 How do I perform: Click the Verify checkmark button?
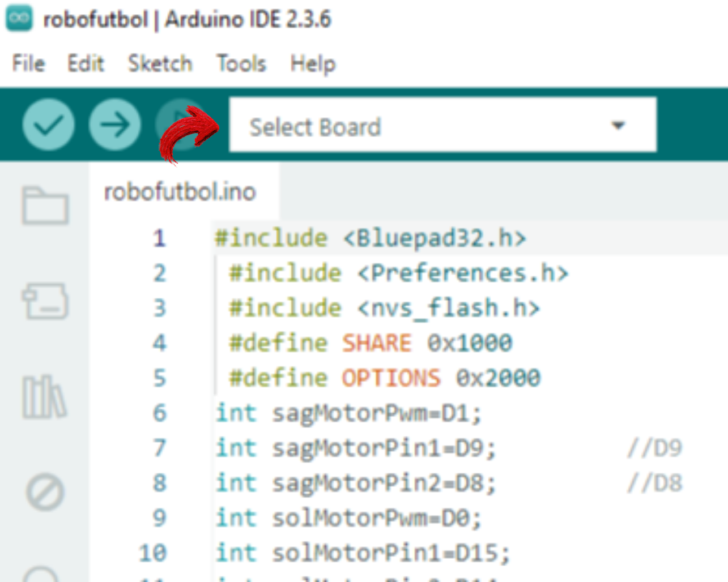pos(48,125)
